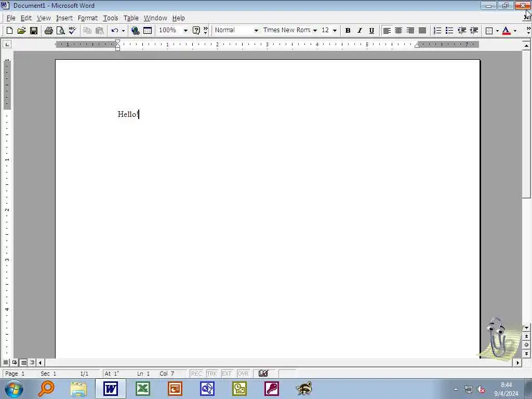The height and width of the screenshot is (399, 532).
Task: Apply red font color
Action: (506, 31)
